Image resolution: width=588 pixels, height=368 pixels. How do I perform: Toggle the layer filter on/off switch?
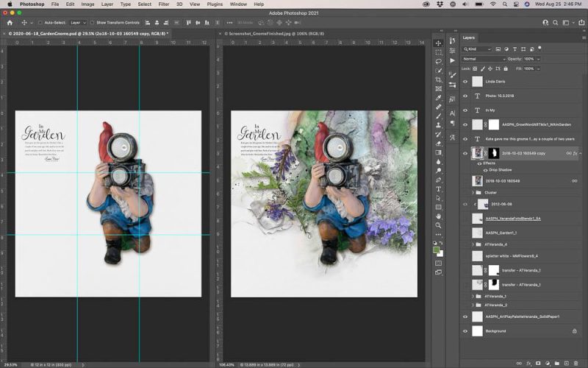[x=540, y=49]
